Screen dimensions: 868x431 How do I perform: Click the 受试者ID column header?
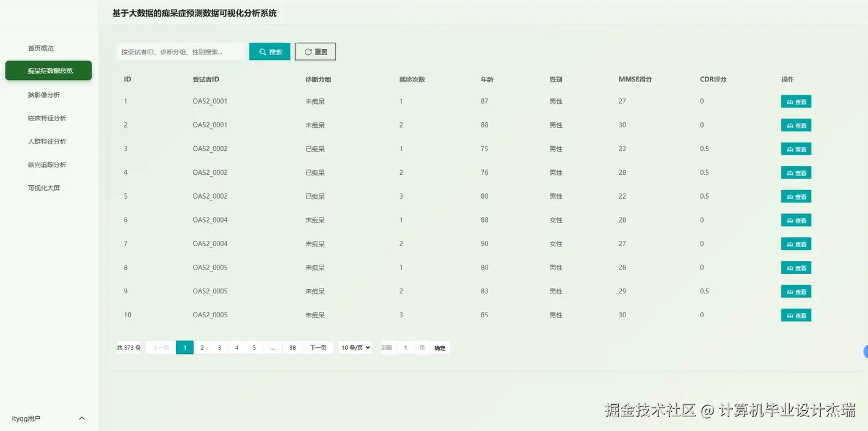click(x=206, y=79)
